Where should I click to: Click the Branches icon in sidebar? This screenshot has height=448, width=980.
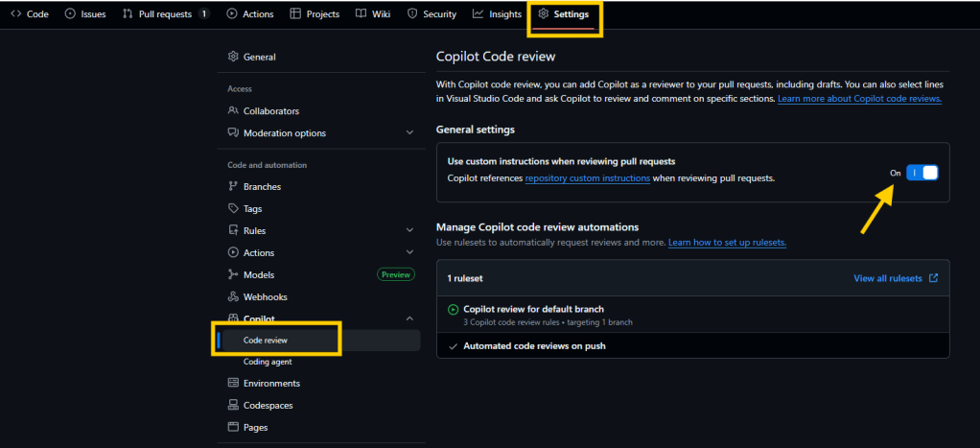click(x=233, y=187)
